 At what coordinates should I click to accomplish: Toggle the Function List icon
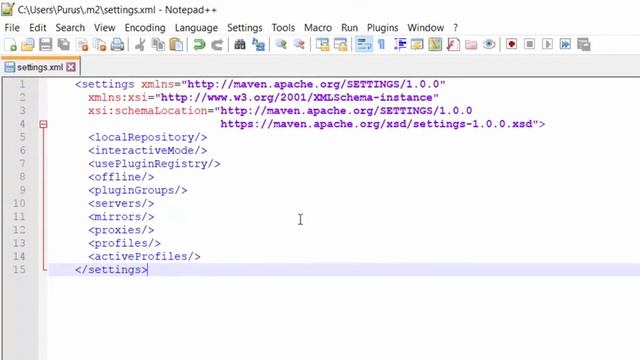click(x=453, y=44)
